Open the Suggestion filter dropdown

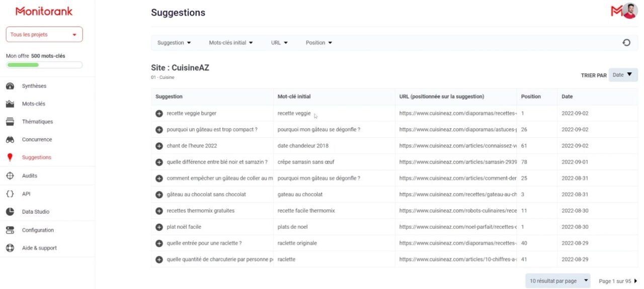tap(174, 43)
